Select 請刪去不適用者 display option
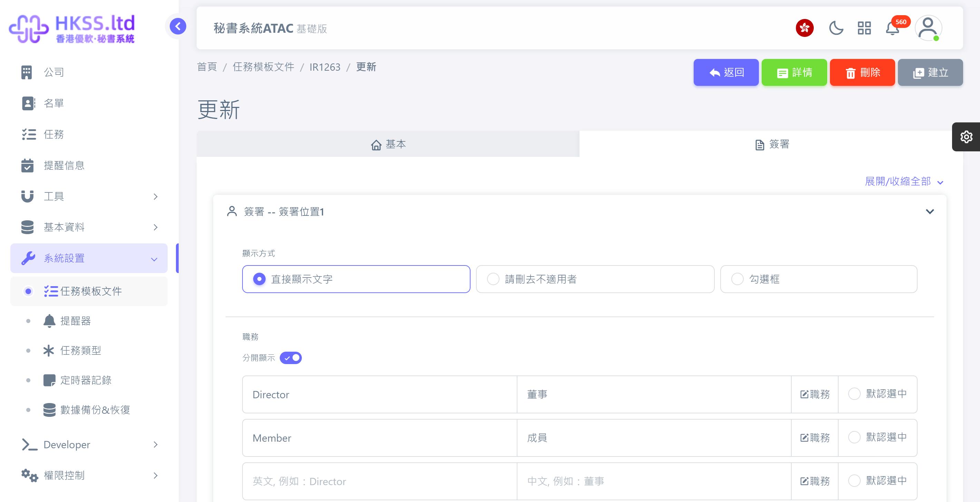Image resolution: width=980 pixels, height=502 pixels. pyautogui.click(x=595, y=279)
